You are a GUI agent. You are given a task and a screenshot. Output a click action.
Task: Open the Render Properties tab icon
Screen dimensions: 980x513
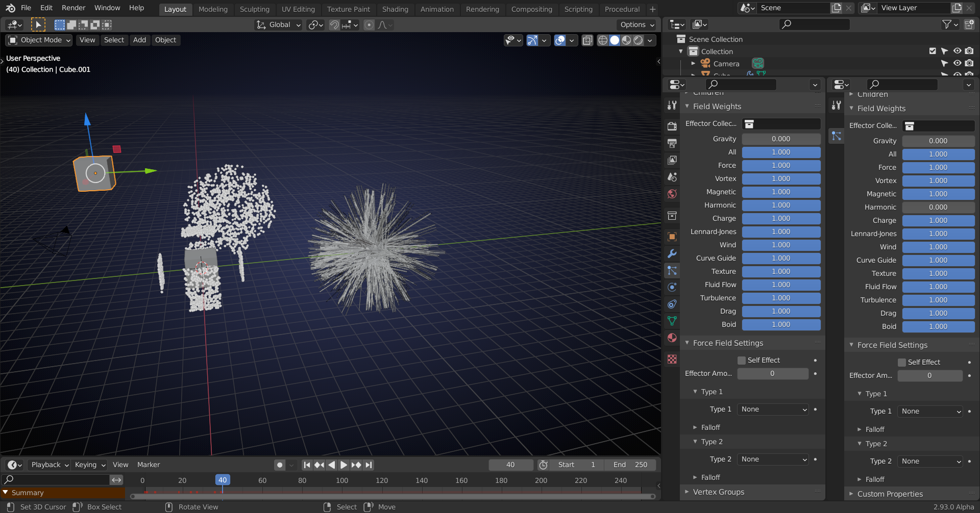pyautogui.click(x=672, y=126)
